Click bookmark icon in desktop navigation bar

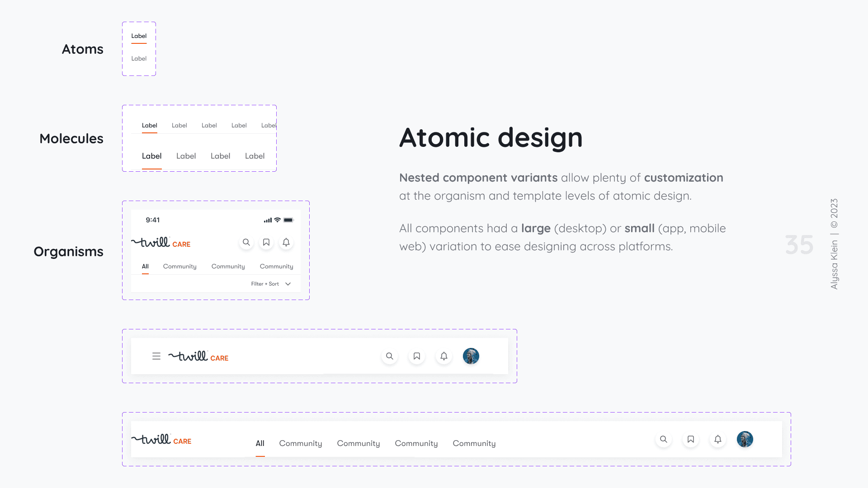[x=691, y=440]
